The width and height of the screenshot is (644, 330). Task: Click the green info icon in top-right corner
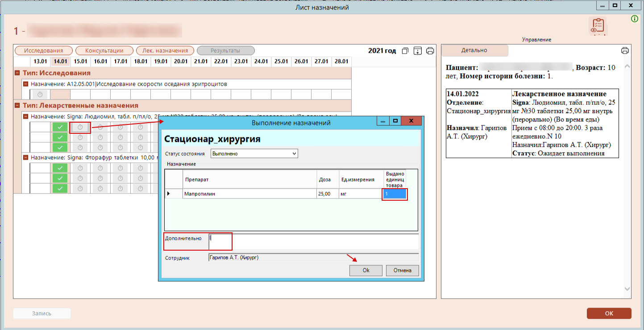(x=634, y=19)
